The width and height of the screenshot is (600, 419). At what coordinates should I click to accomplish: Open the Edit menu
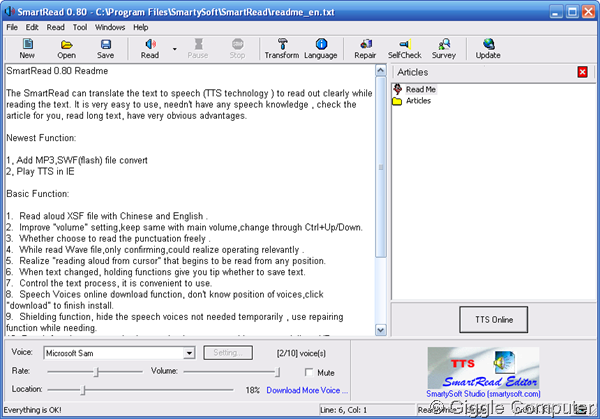coord(32,28)
